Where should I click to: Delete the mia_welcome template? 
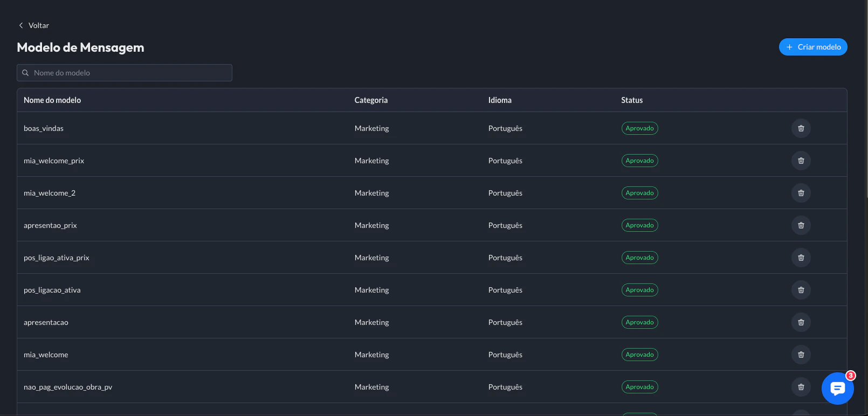pyautogui.click(x=801, y=355)
